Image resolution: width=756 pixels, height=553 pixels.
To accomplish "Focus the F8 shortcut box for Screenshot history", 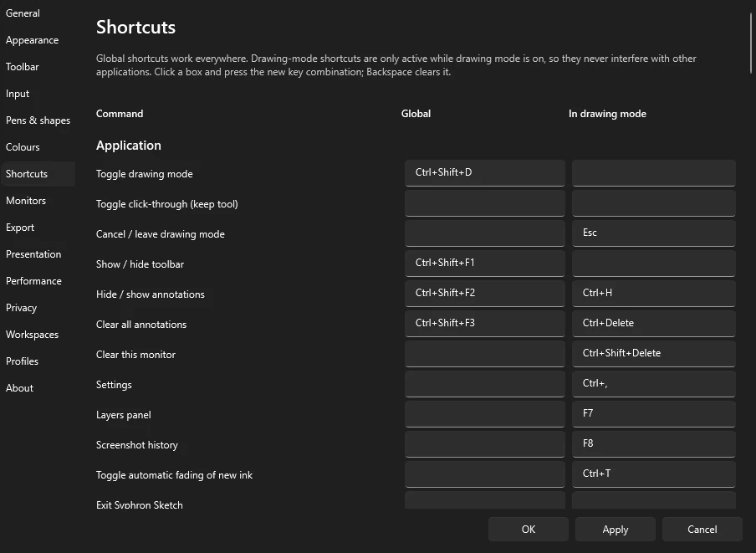I will (654, 444).
